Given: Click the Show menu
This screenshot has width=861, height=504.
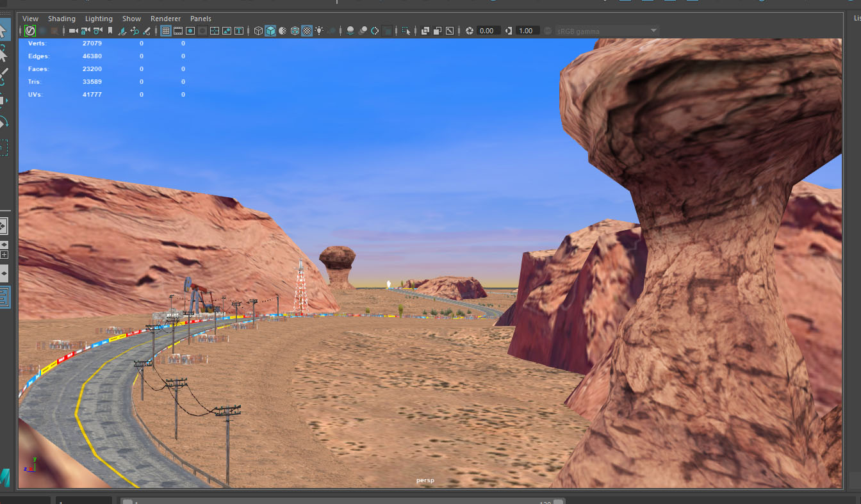Looking at the screenshot, I should 131,19.
